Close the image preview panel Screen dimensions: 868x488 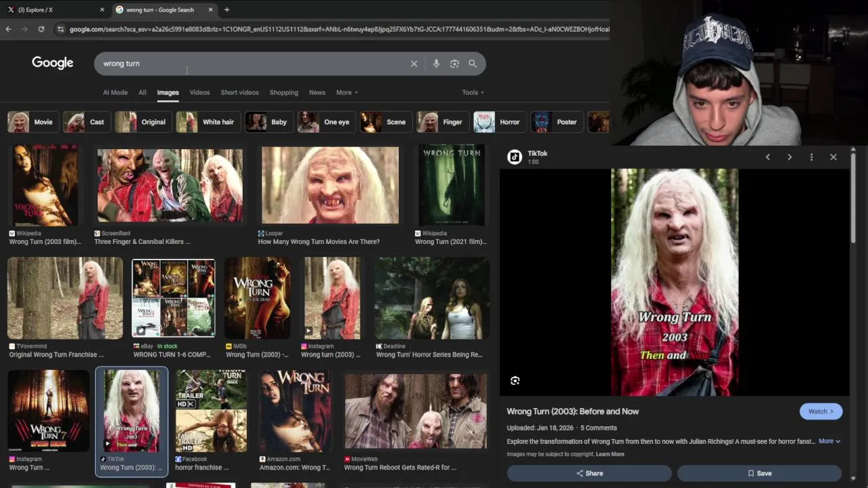[x=833, y=157]
